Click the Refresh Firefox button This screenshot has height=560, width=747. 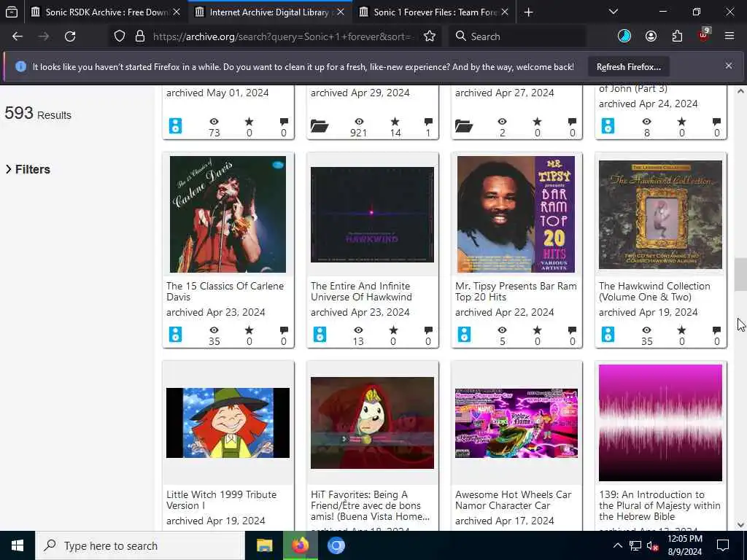pos(628,67)
